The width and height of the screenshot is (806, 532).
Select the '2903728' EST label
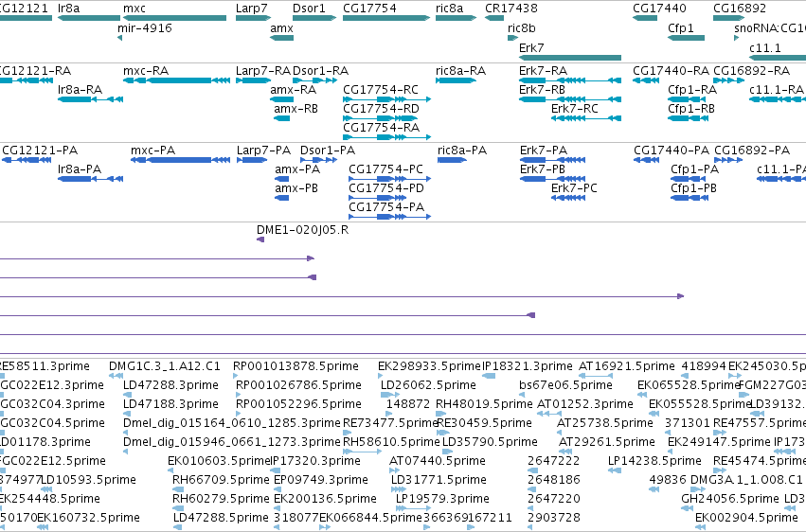[554, 517]
